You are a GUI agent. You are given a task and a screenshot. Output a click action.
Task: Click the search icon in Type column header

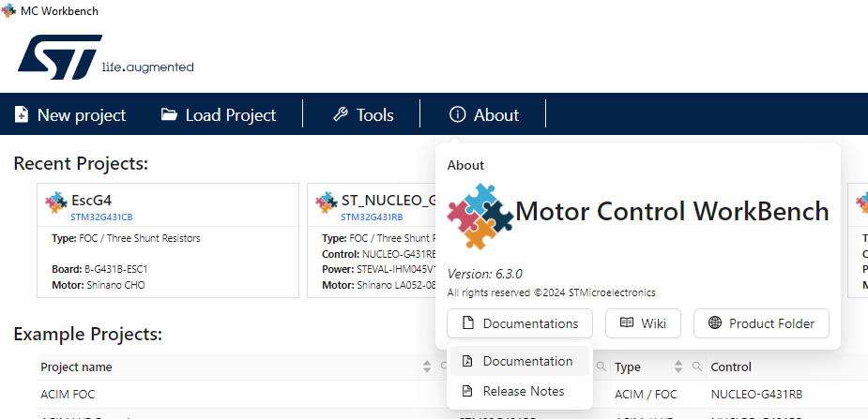(697, 367)
